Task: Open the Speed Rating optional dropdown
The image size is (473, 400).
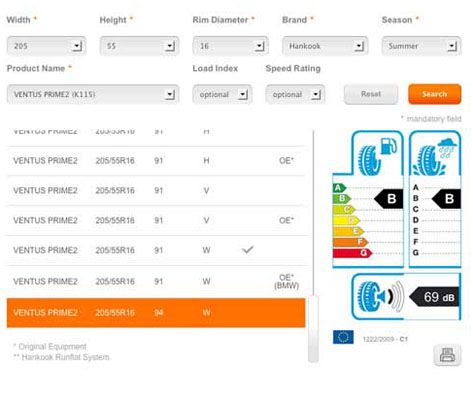Action: coord(295,95)
